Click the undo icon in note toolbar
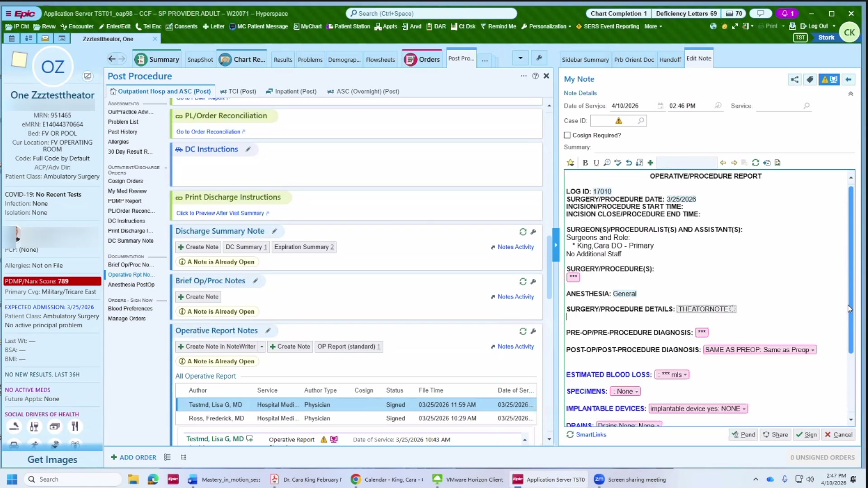 point(629,163)
